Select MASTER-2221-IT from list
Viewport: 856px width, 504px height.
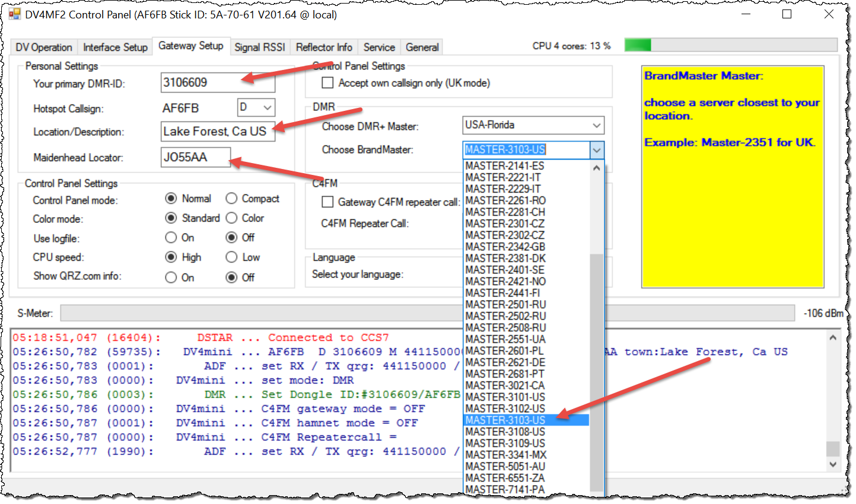[526, 177]
